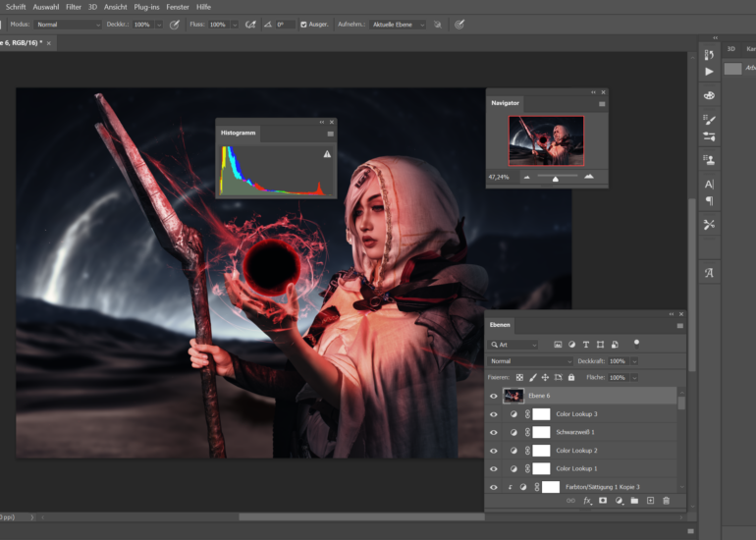Hide the Color Lookup 1 layer
The height and width of the screenshot is (540, 756).
(x=493, y=468)
